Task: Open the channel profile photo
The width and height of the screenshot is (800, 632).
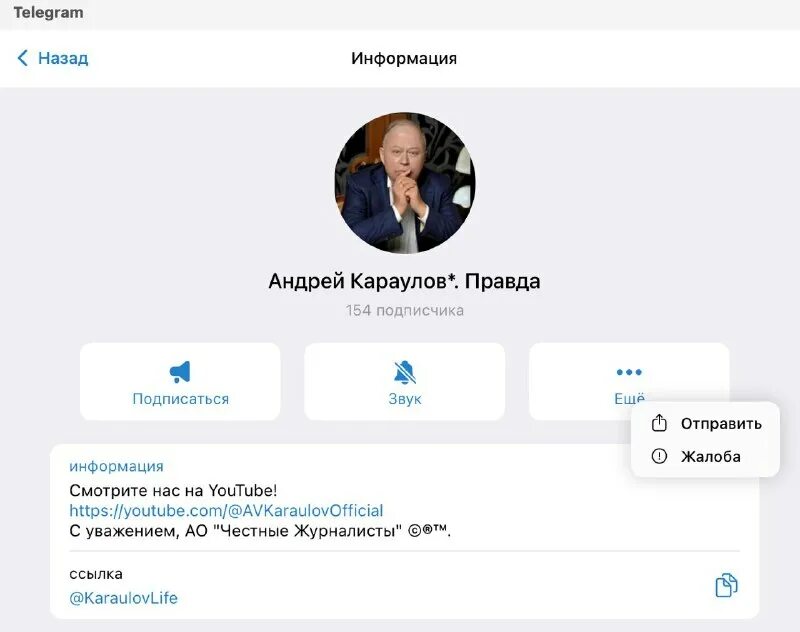Action: click(405, 183)
